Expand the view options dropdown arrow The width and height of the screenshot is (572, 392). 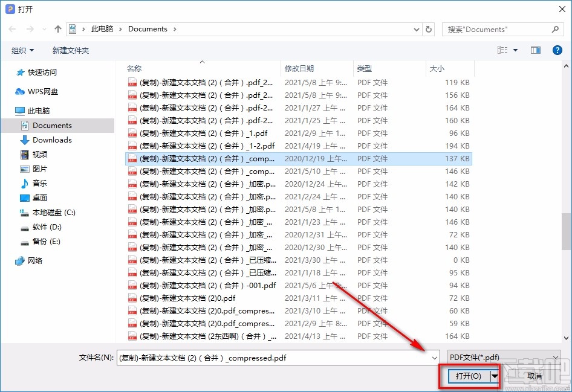515,50
